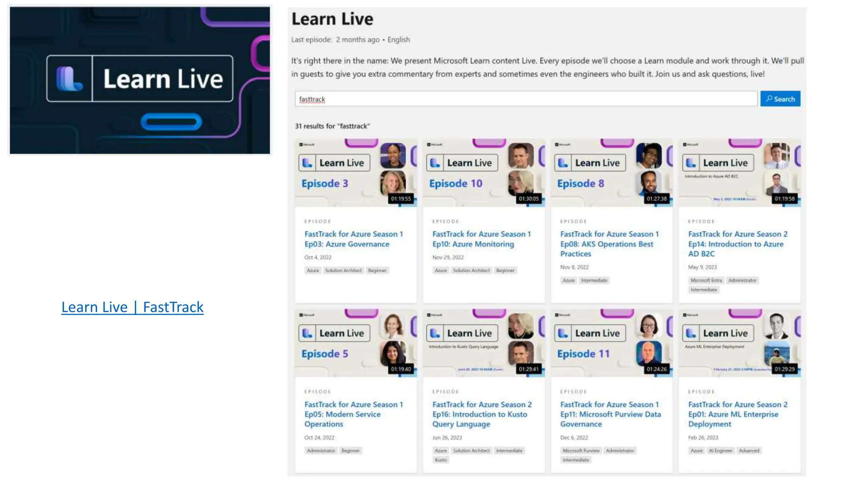Click the 'Nov 29, 2022' date text
Image resolution: width=868 pixels, height=488 pixels.
(448, 257)
